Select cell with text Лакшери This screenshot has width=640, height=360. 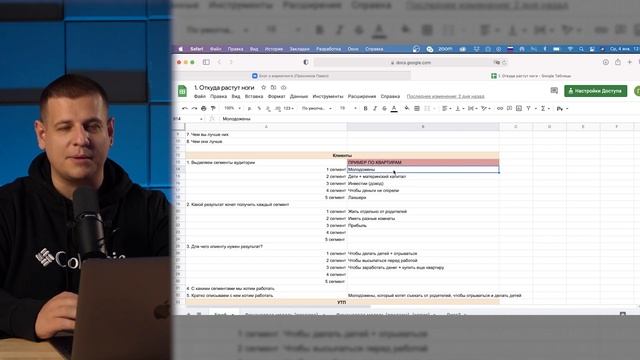point(423,198)
